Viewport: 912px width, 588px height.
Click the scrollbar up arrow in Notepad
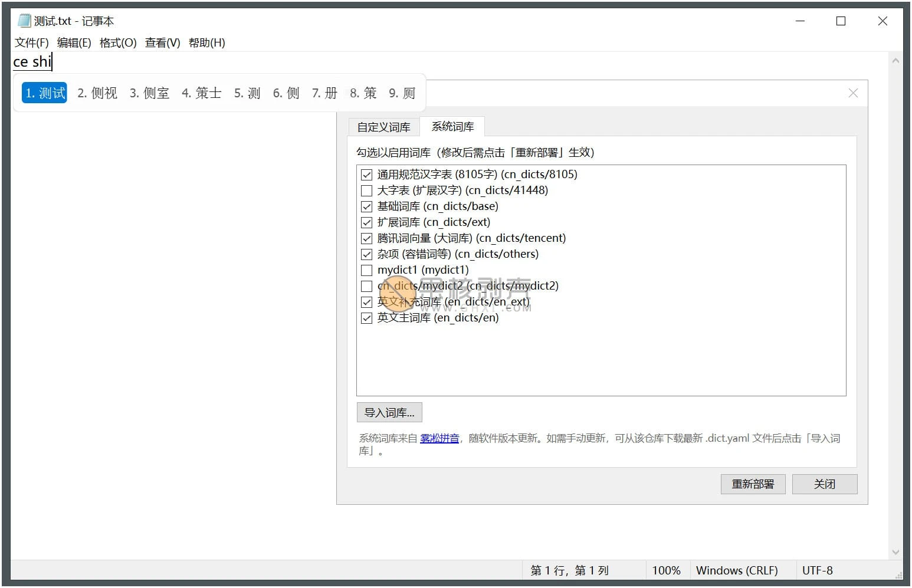[x=895, y=60]
